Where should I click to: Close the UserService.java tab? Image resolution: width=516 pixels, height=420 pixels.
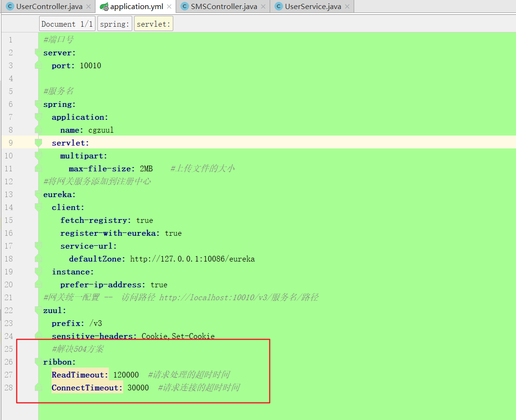point(347,7)
